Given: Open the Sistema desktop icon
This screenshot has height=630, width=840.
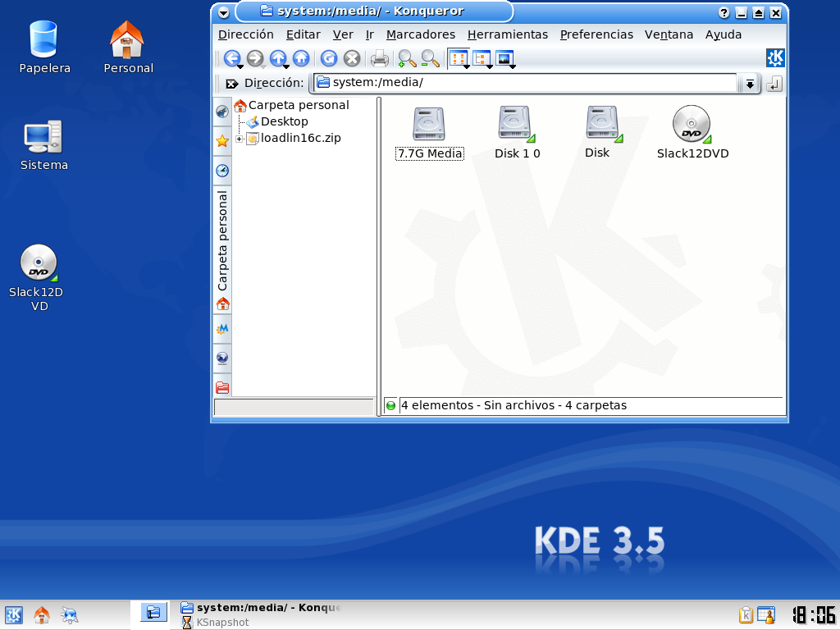Looking at the screenshot, I should click(44, 146).
